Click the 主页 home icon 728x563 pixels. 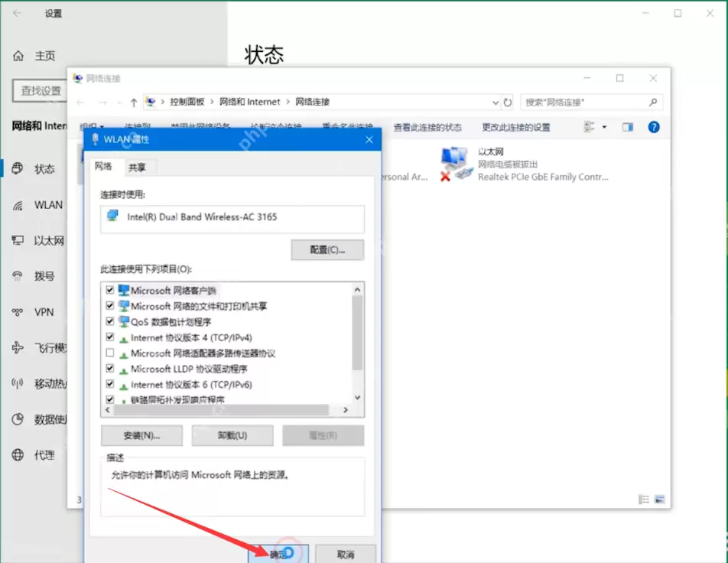[17, 55]
